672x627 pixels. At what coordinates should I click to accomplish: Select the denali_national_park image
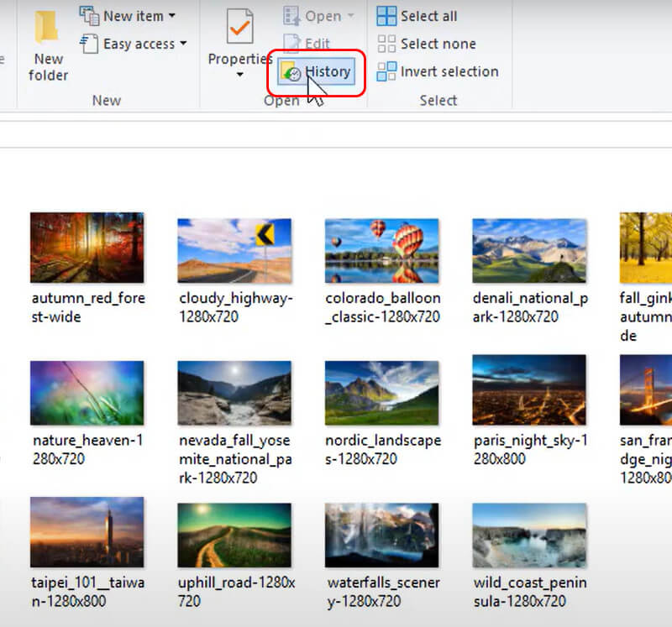pos(529,250)
